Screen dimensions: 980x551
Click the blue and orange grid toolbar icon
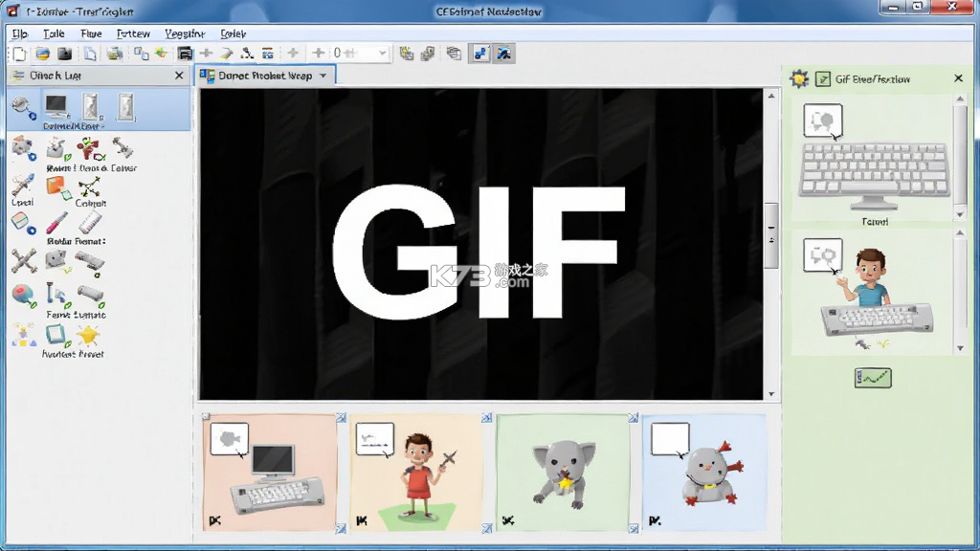tap(268, 54)
